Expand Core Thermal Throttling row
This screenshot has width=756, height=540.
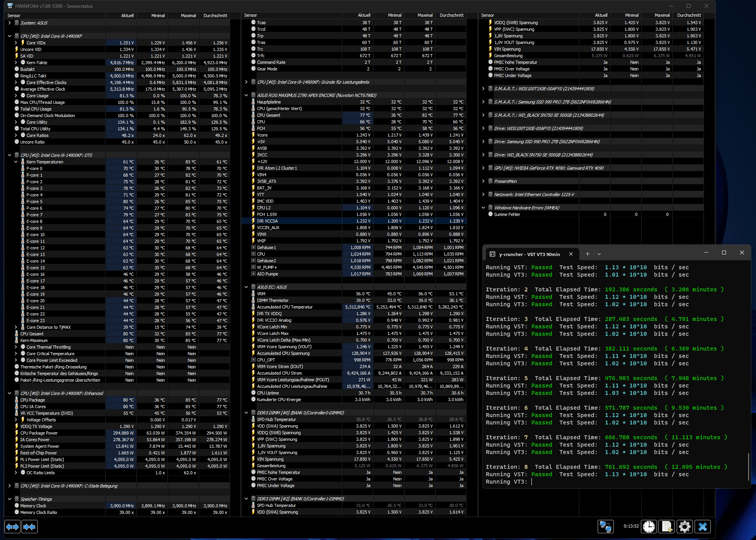(x=16, y=347)
